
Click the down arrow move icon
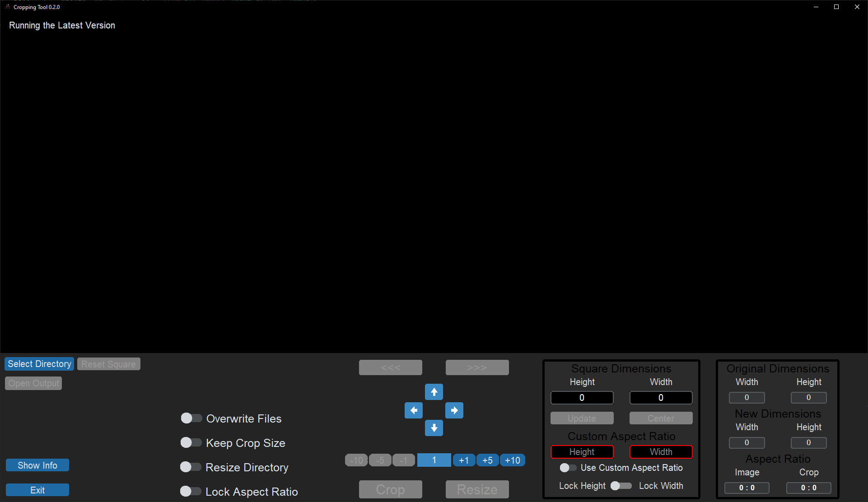click(x=434, y=428)
